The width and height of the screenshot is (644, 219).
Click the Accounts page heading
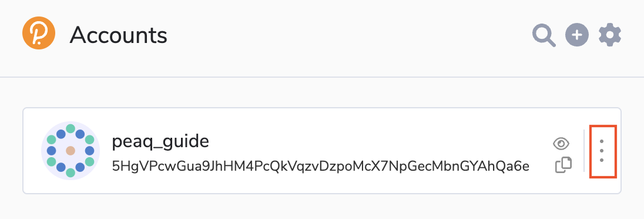click(x=118, y=35)
